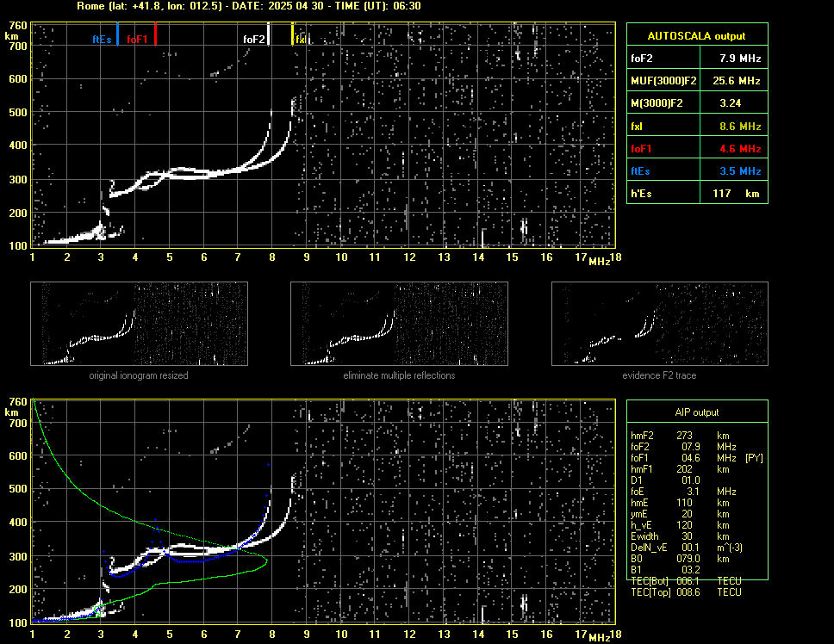Click the blue ftEs value 3.5 MHz
This screenshot has height=644, width=834.
pos(740,171)
